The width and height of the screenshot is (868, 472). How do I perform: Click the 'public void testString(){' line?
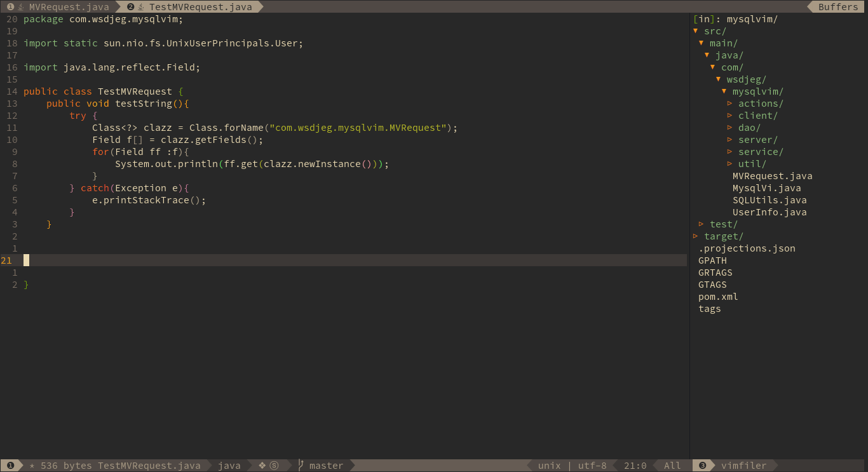(118, 104)
